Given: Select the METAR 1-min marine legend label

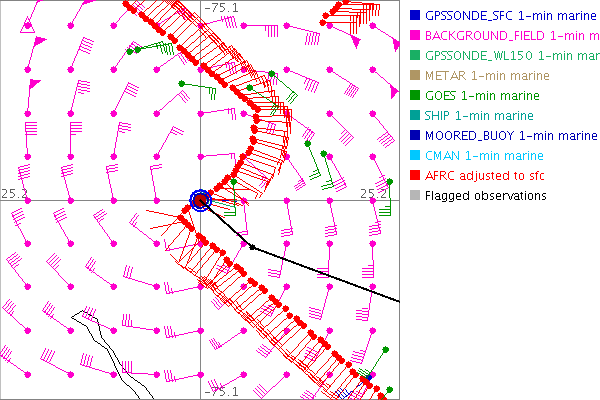Looking at the screenshot, I should tap(487, 76).
